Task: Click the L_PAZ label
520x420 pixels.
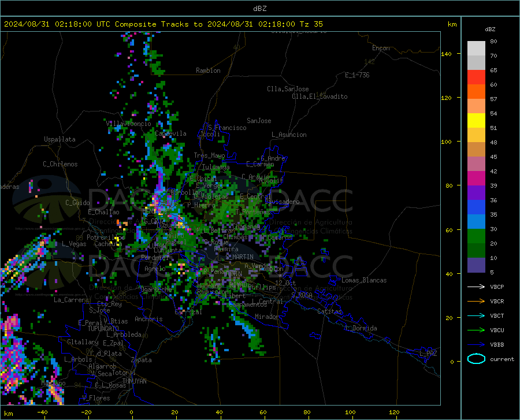Action: click(428, 354)
